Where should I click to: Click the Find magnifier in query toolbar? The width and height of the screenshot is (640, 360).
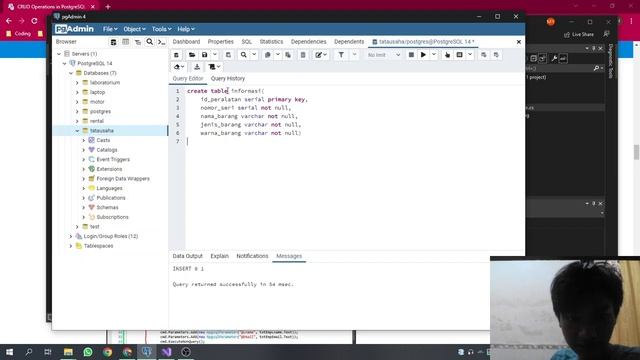tap(244, 55)
